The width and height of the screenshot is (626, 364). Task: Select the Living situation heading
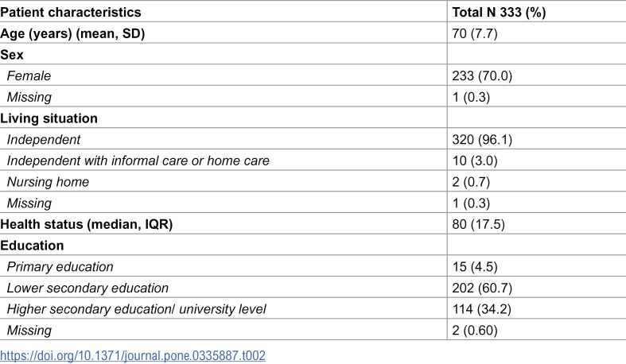pyautogui.click(x=49, y=118)
